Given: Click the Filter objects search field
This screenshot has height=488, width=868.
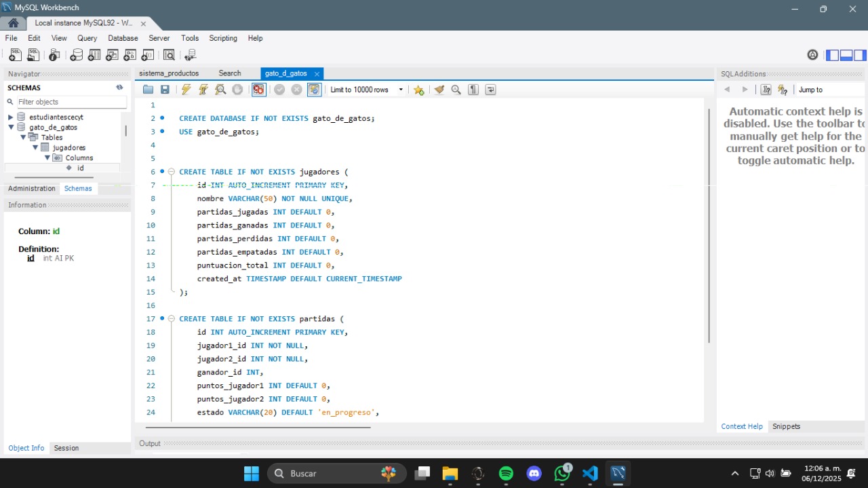Looking at the screenshot, I should [x=71, y=102].
